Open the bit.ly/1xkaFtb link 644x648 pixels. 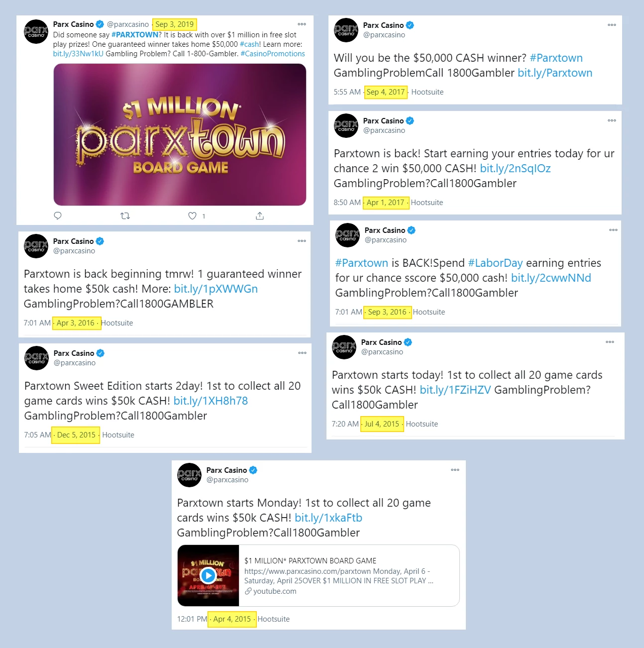coord(328,518)
